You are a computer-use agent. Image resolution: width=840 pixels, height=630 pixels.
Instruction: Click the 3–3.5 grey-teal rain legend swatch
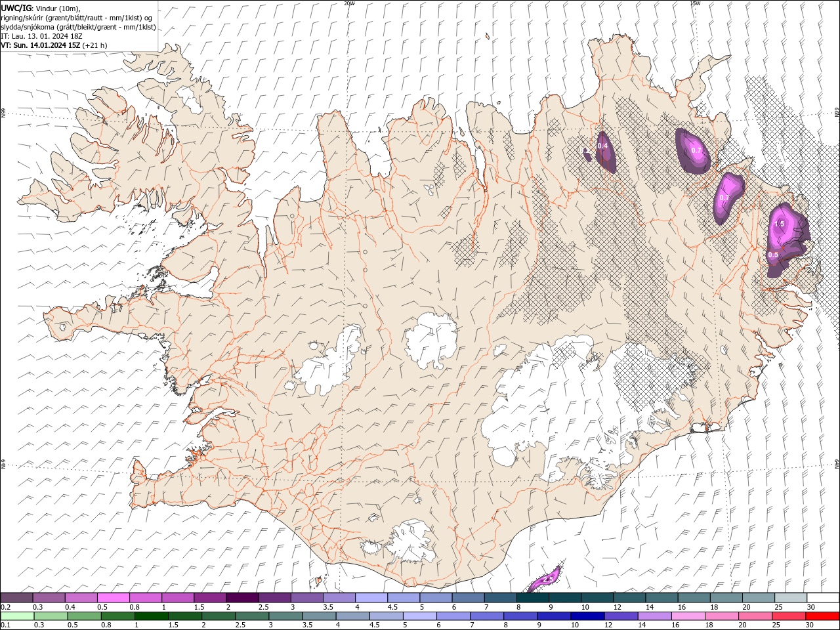click(286, 616)
